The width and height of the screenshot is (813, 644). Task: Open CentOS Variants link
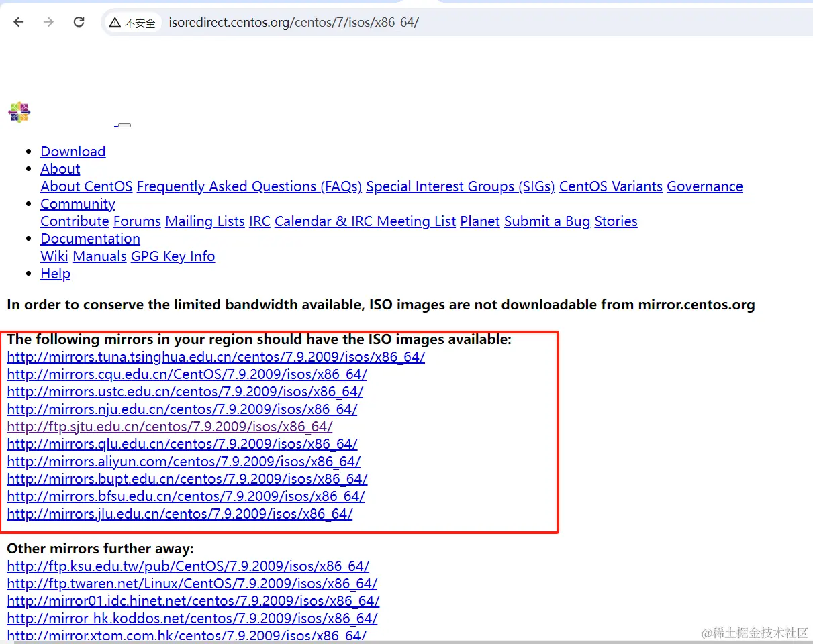pyautogui.click(x=611, y=186)
